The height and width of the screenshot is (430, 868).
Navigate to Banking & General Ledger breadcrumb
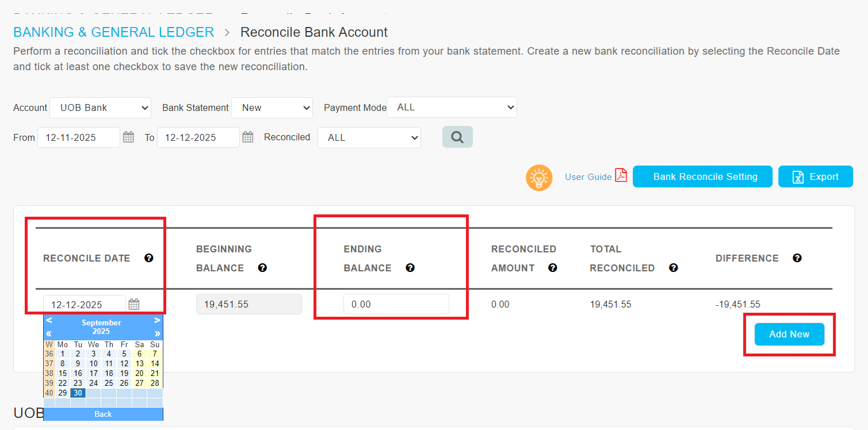114,32
